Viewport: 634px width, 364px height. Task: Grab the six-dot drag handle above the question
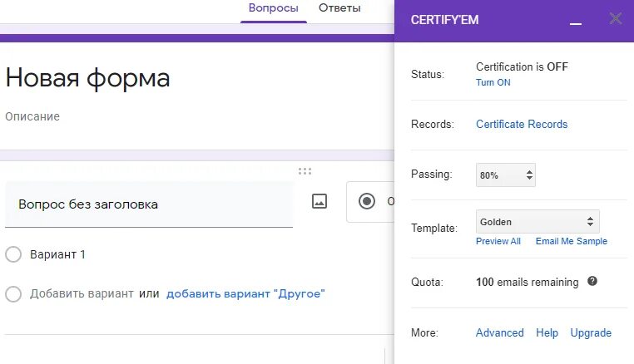[x=305, y=171]
